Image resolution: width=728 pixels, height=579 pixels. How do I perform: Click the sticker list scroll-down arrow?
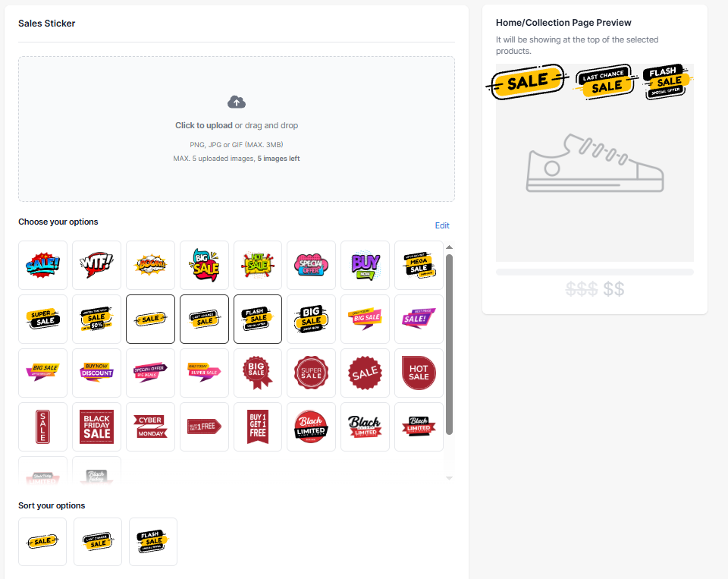coord(449,478)
